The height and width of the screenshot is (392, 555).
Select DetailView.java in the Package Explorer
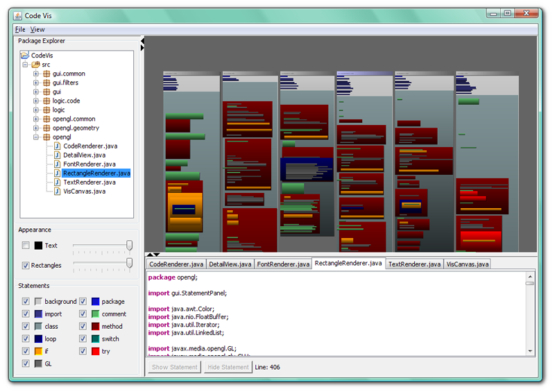tap(84, 155)
